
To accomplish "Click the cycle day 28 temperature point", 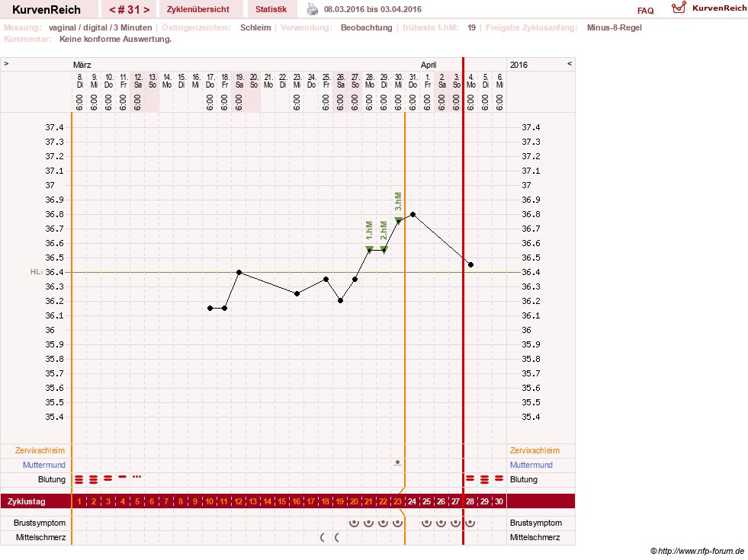I will point(471,265).
